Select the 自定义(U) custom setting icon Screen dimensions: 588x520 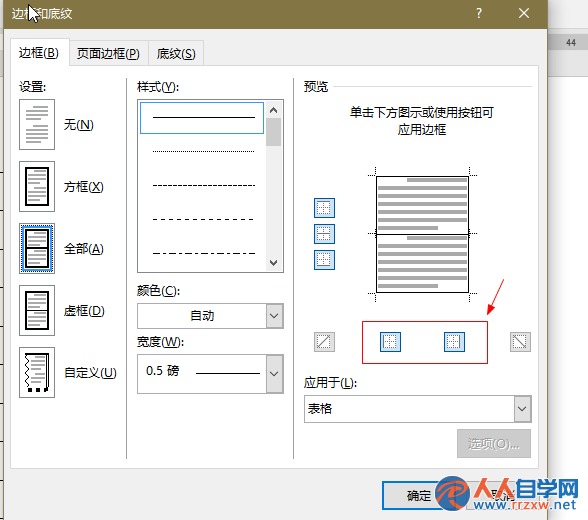pyautogui.click(x=37, y=372)
